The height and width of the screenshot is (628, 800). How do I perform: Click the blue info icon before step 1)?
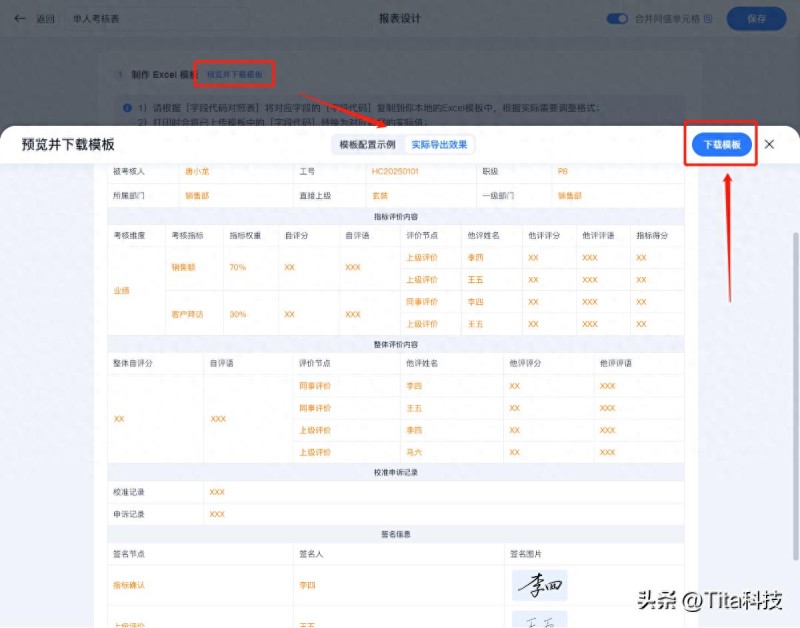point(128,108)
